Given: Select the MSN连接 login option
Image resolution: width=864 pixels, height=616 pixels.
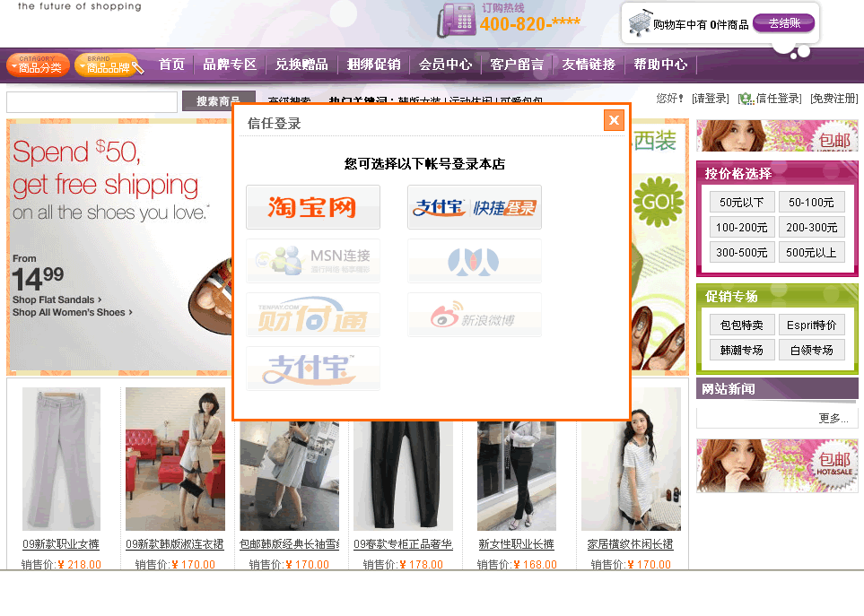Looking at the screenshot, I should [x=313, y=261].
